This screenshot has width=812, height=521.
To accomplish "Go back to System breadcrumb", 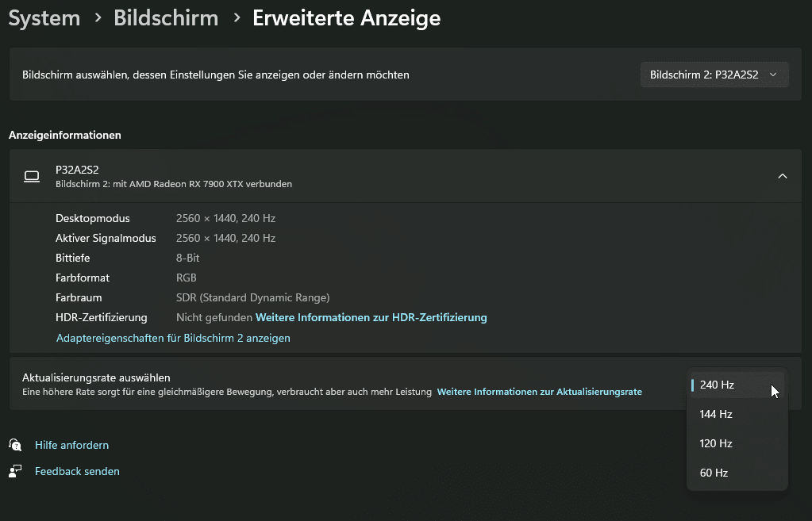I will (44, 17).
